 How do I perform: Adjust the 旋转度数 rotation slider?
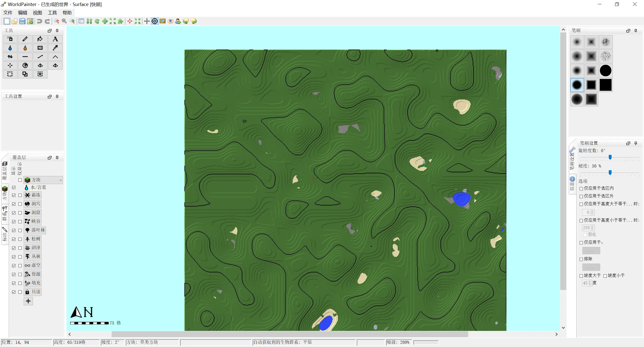[x=610, y=157]
